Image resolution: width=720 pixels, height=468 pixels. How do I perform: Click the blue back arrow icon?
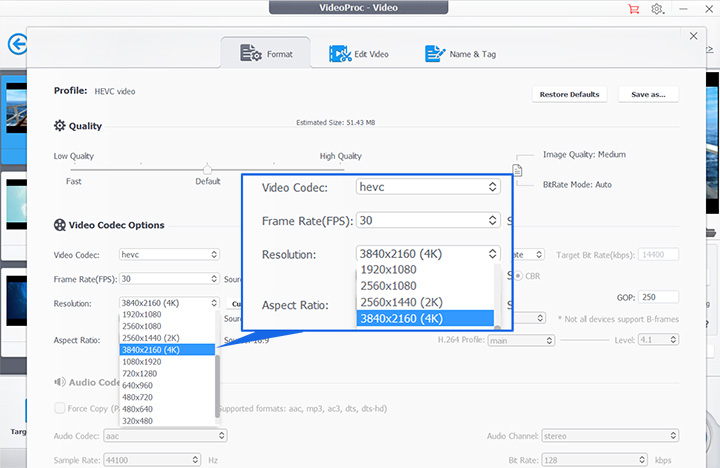tap(17, 45)
